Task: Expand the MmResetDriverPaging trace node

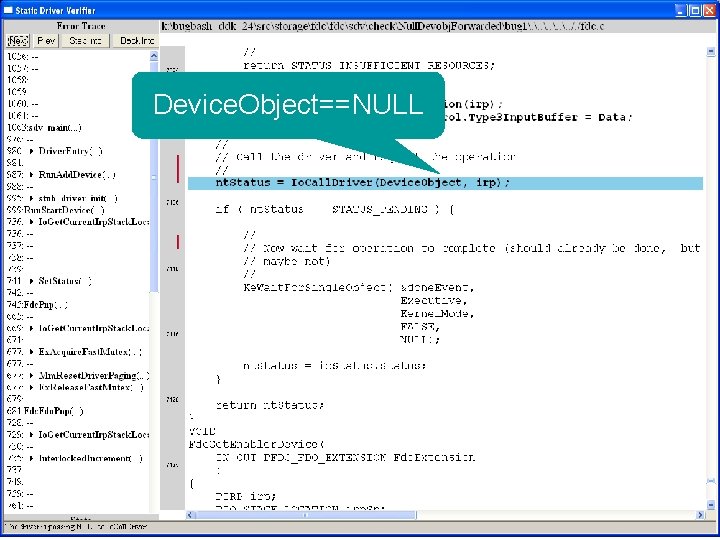Action: (x=31, y=376)
